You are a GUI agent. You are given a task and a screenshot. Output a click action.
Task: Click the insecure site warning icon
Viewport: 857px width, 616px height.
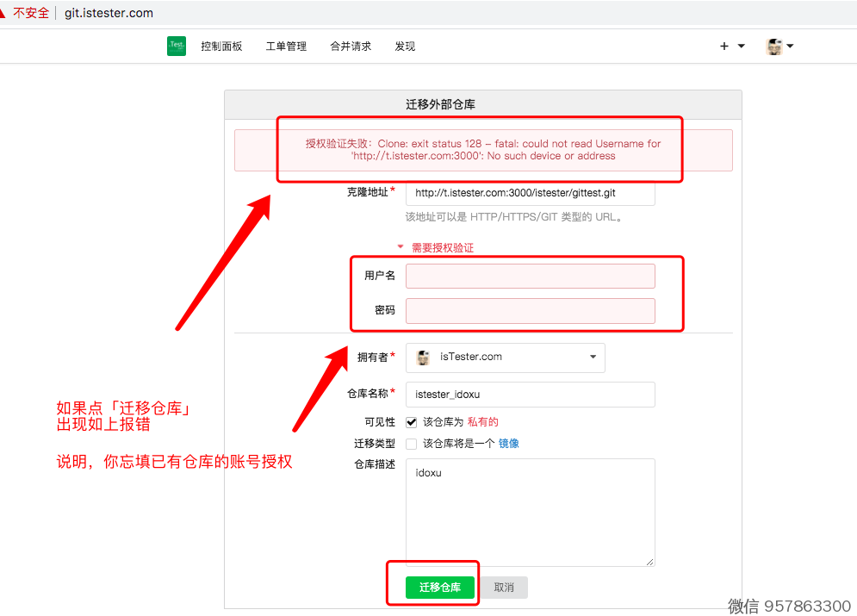click(3, 13)
